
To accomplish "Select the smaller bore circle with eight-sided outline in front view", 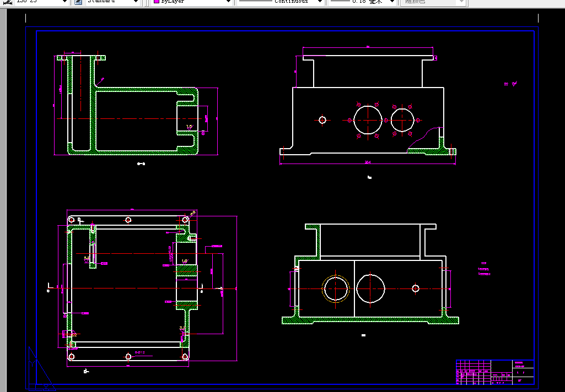I will click(402, 120).
